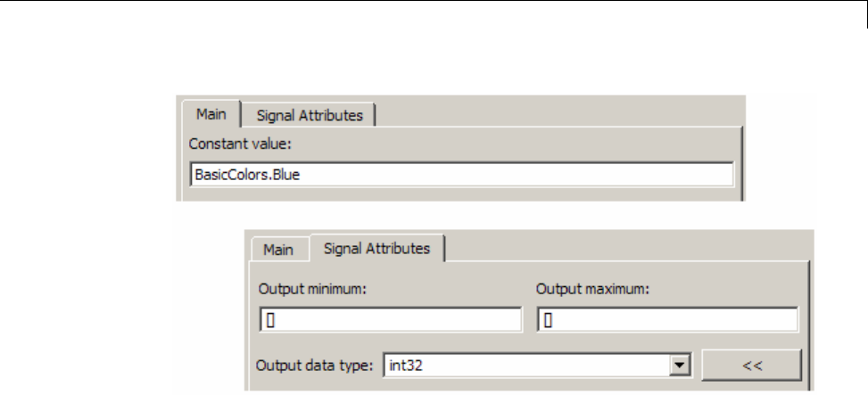This screenshot has height=395, width=868.
Task: Click the Output minimum input field
Action: pyautogui.click(x=389, y=321)
